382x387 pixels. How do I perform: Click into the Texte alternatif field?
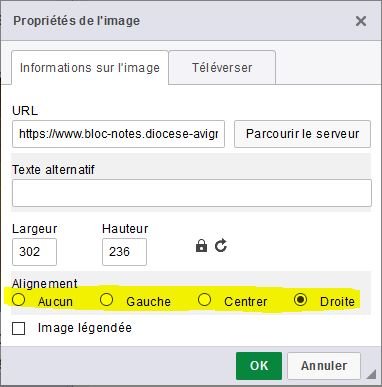pyautogui.click(x=192, y=193)
